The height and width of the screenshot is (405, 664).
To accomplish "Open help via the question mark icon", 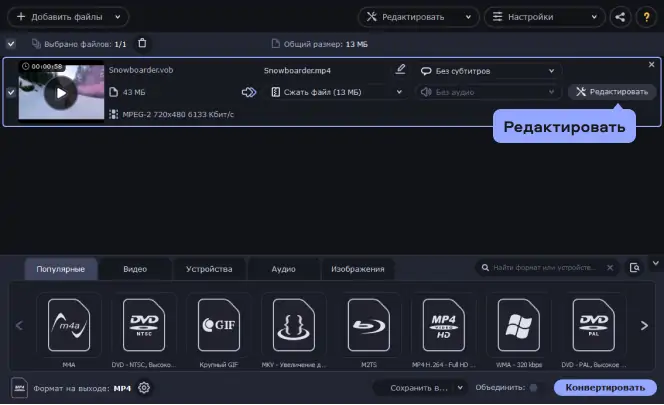I will 646,17.
